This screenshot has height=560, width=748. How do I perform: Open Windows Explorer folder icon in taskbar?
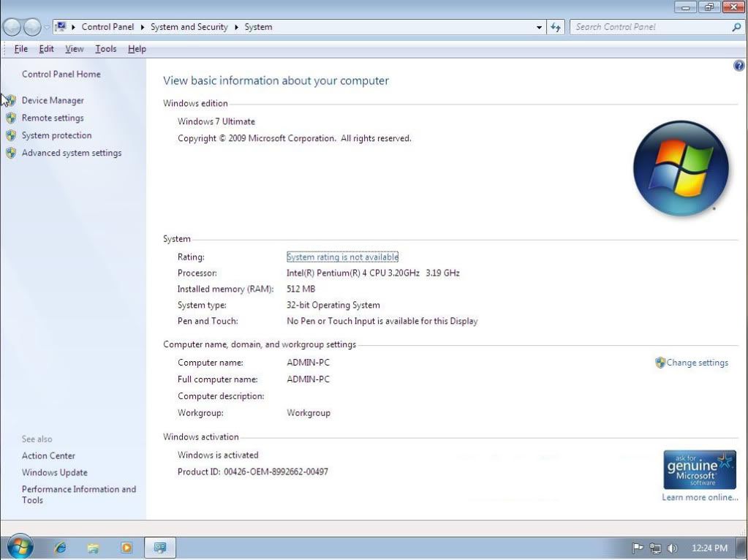click(94, 548)
